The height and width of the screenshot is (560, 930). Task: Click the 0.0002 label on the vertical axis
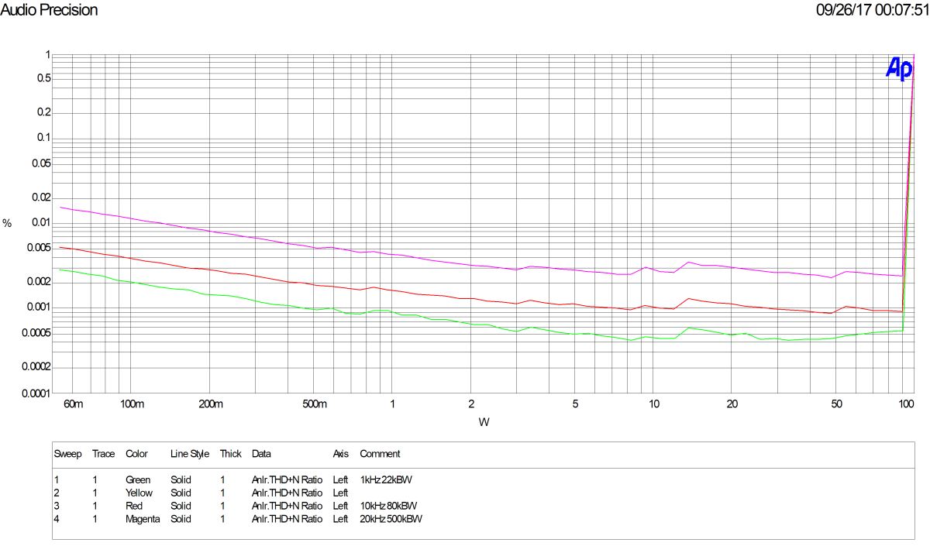tap(35, 367)
